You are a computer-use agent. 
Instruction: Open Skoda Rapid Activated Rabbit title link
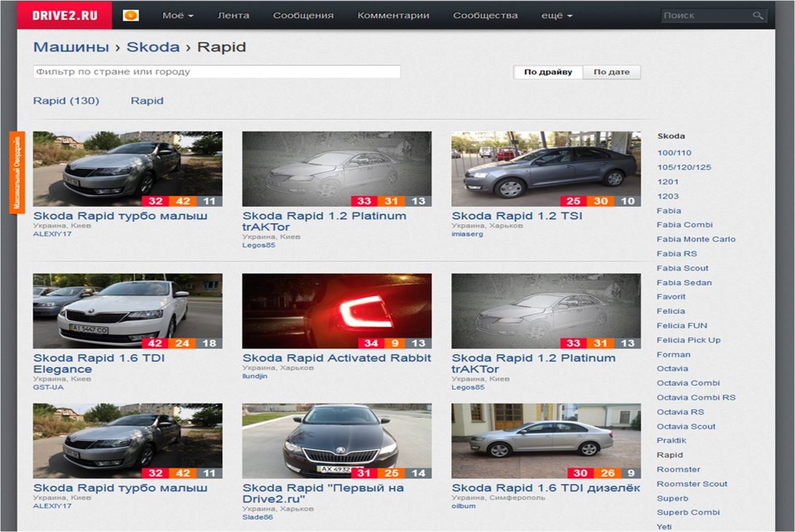(x=337, y=357)
